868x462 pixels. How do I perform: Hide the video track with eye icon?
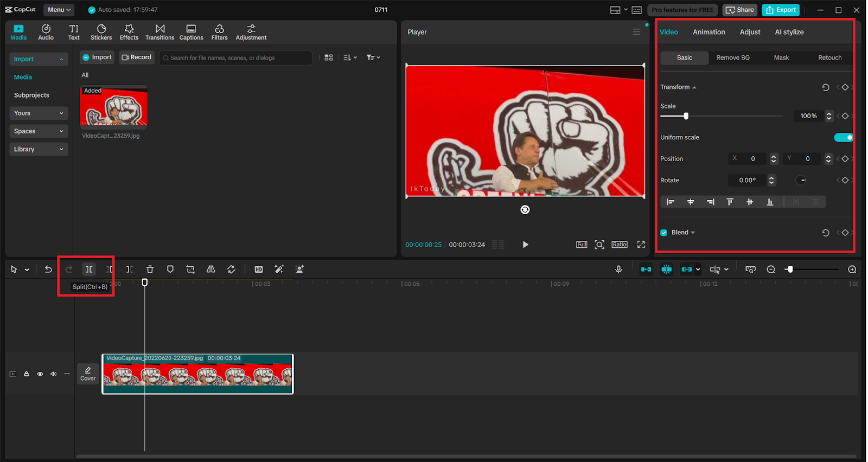point(40,374)
